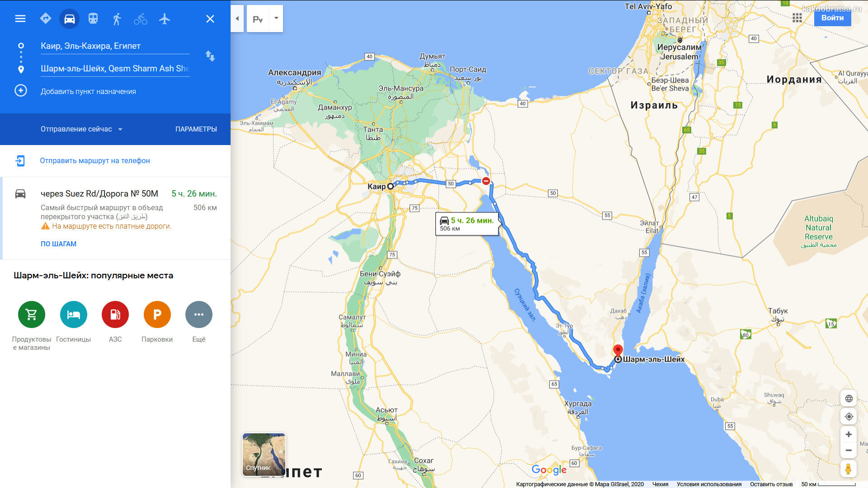Click Отправить маршрут на телефон
This screenshot has height=488, width=868.
95,161
